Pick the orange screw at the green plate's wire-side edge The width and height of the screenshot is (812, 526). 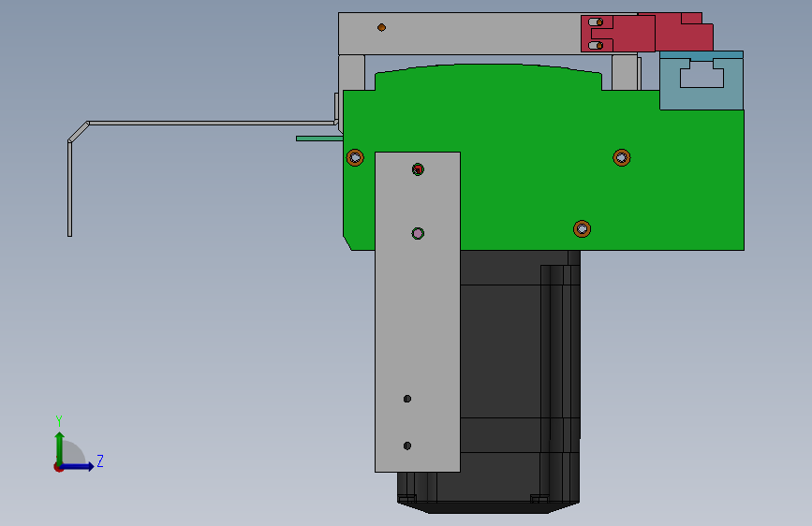click(x=355, y=157)
